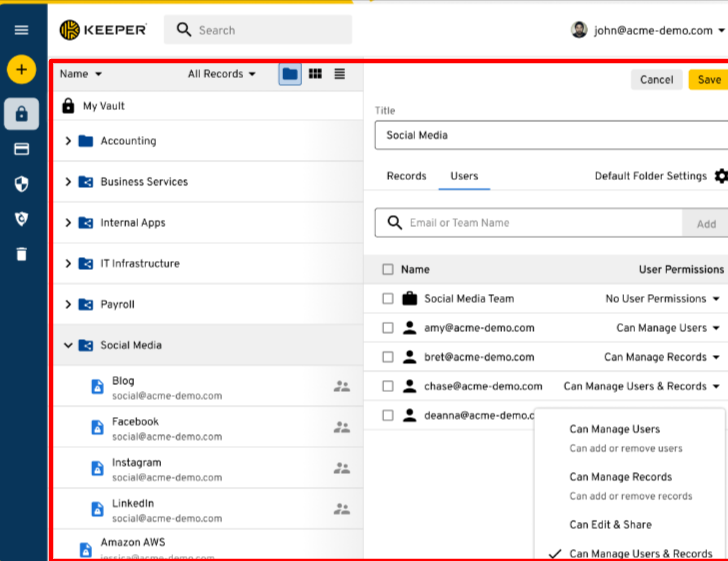Open the Name sort dropdown
This screenshot has height=561, width=728.
click(81, 74)
